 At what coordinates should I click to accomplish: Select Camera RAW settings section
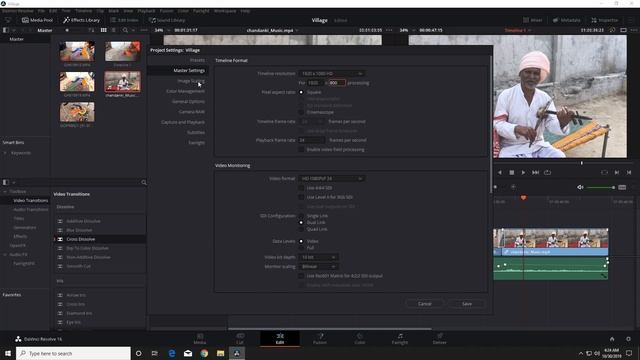point(191,112)
